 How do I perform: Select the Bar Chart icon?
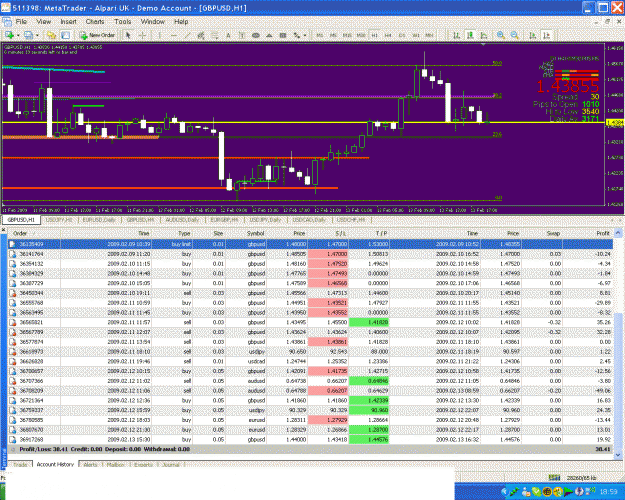pyautogui.click(x=456, y=35)
